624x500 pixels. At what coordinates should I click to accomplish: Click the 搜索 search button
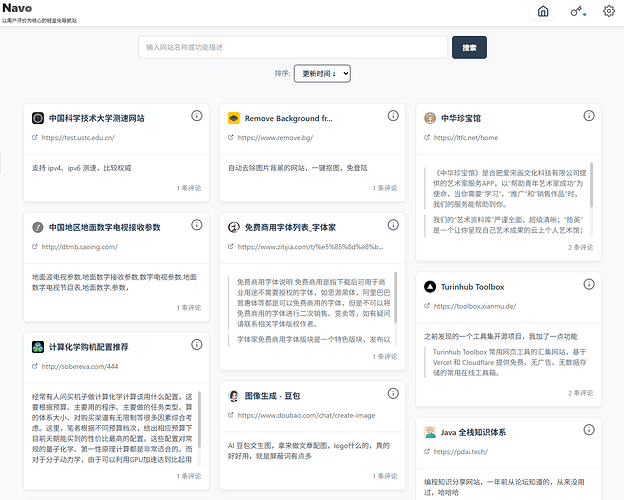[x=469, y=48]
